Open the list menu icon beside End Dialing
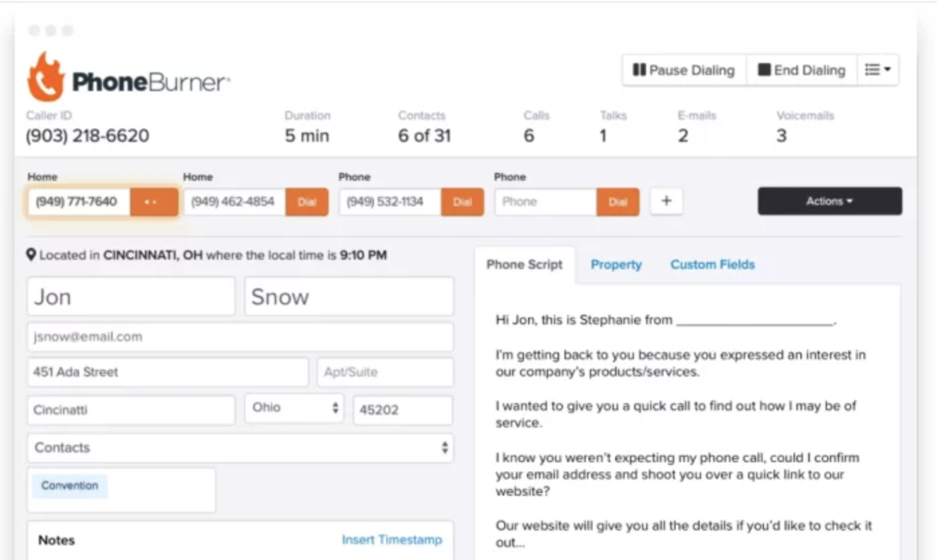The height and width of the screenshot is (560, 937). point(877,70)
